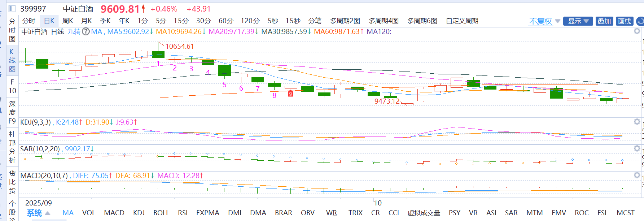Select the MCST indicator
The image size is (644, 221).
click(626, 213)
